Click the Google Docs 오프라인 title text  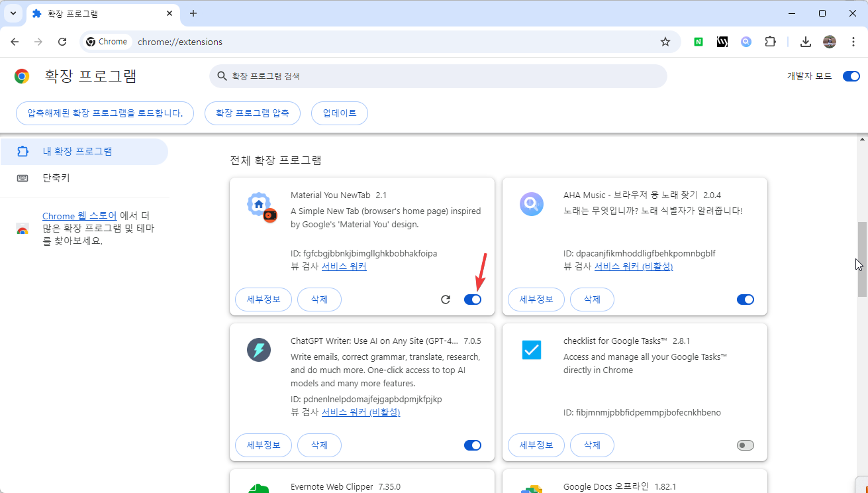(606, 487)
